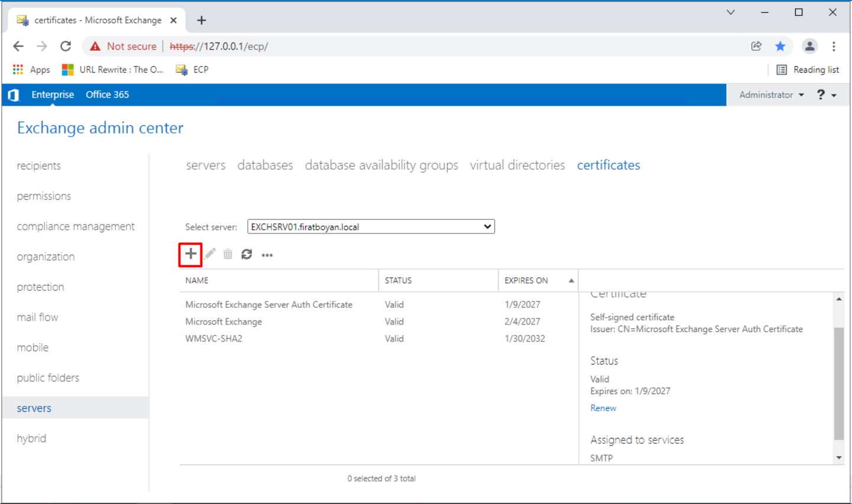Close the certificates browser tab
This screenshot has width=852, height=504.
[x=174, y=20]
